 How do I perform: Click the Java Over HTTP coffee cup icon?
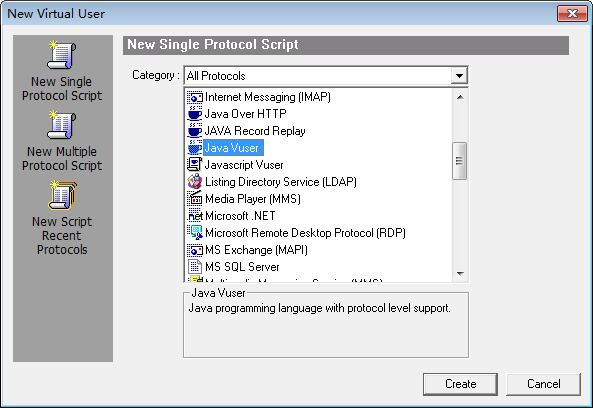click(x=195, y=114)
